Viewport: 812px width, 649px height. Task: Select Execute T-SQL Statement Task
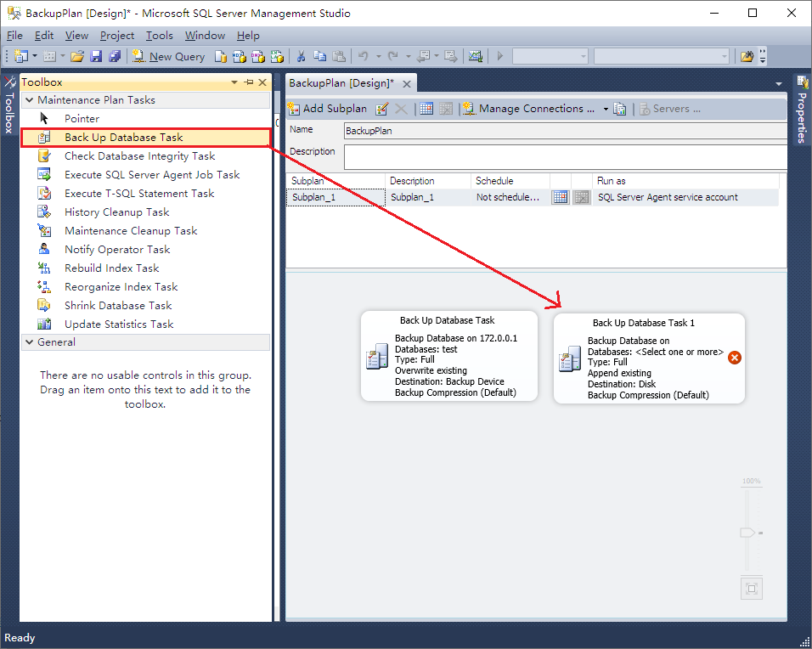(145, 193)
